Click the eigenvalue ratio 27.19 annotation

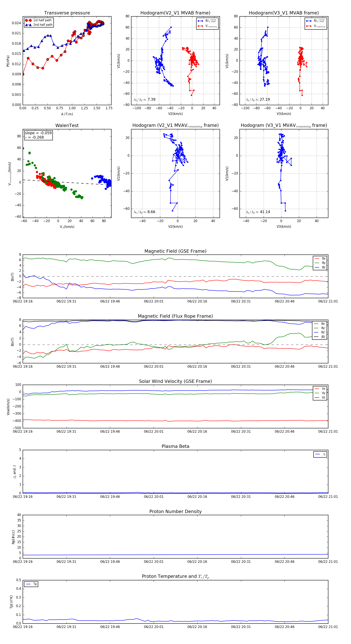pos(258,100)
